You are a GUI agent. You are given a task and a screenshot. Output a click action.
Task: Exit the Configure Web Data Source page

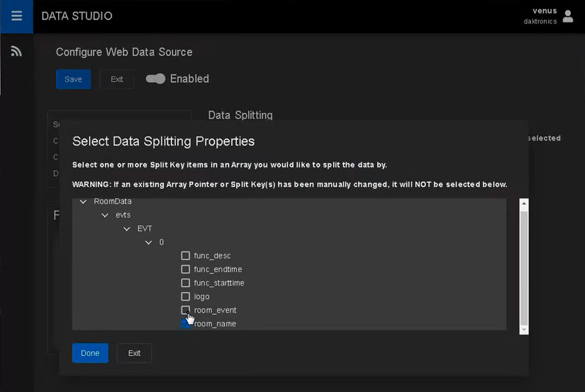(117, 79)
